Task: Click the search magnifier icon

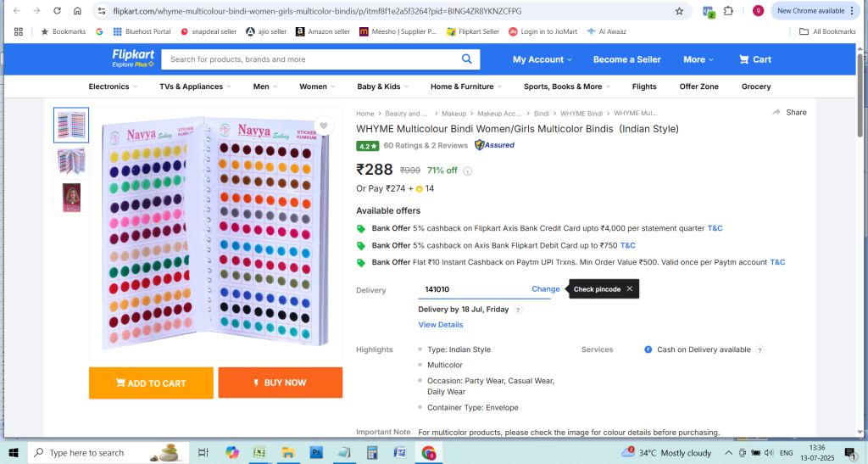Action: [467, 59]
